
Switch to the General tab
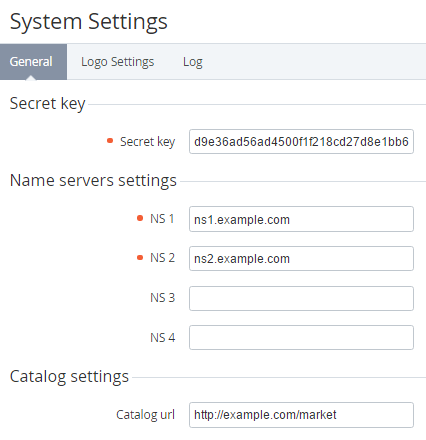(33, 62)
